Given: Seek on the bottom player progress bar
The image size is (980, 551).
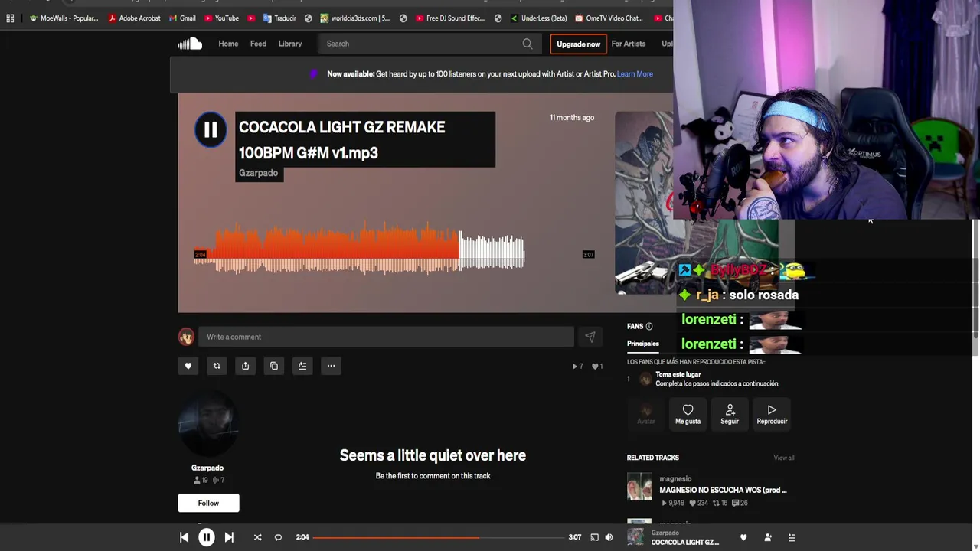Looking at the screenshot, I should (438, 537).
